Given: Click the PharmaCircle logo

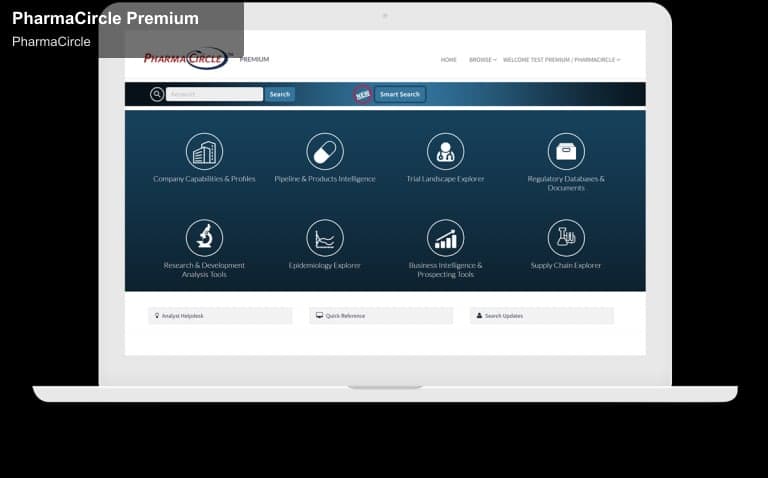Looking at the screenshot, I should click(x=188, y=58).
